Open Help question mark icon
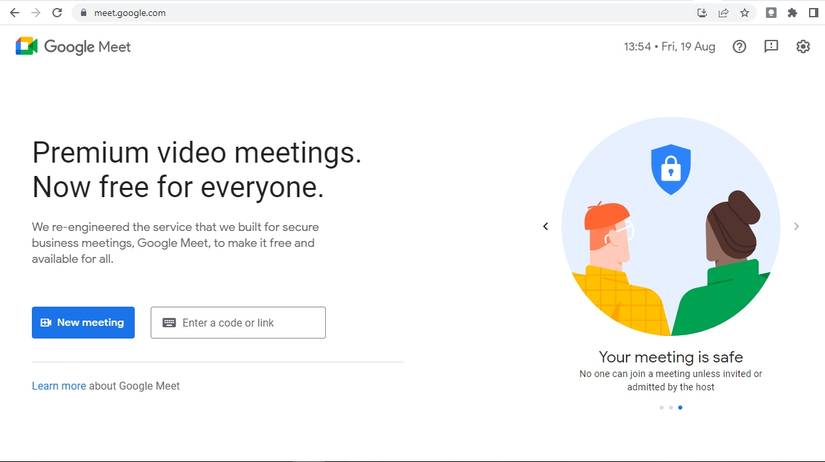This screenshot has width=825, height=462. [739, 47]
